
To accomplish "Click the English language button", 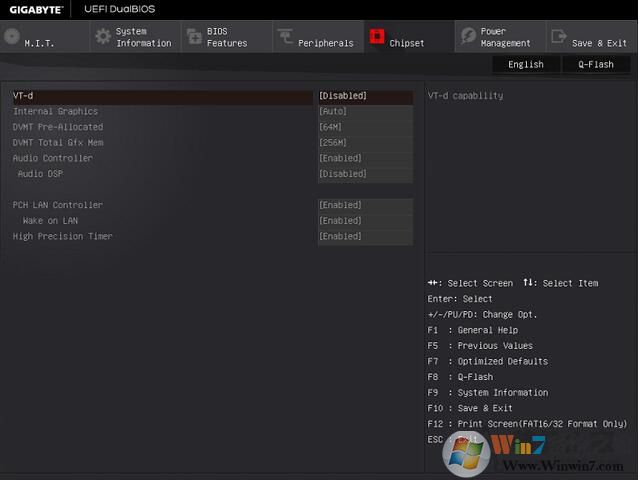I will coord(526,64).
